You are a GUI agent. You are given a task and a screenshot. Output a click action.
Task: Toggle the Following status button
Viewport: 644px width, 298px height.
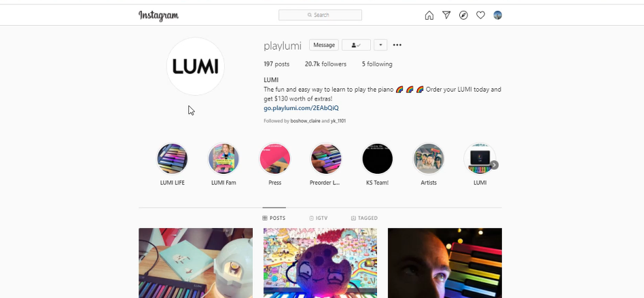(x=356, y=45)
